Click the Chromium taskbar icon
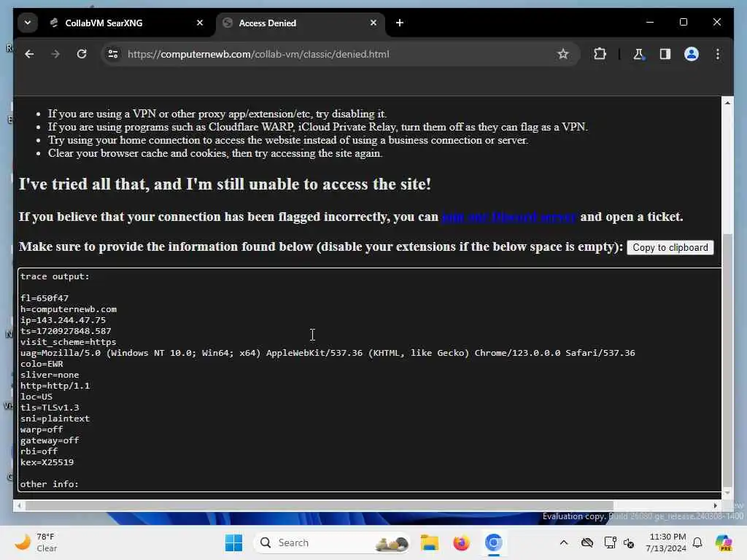Image resolution: width=747 pixels, height=560 pixels. [494, 542]
